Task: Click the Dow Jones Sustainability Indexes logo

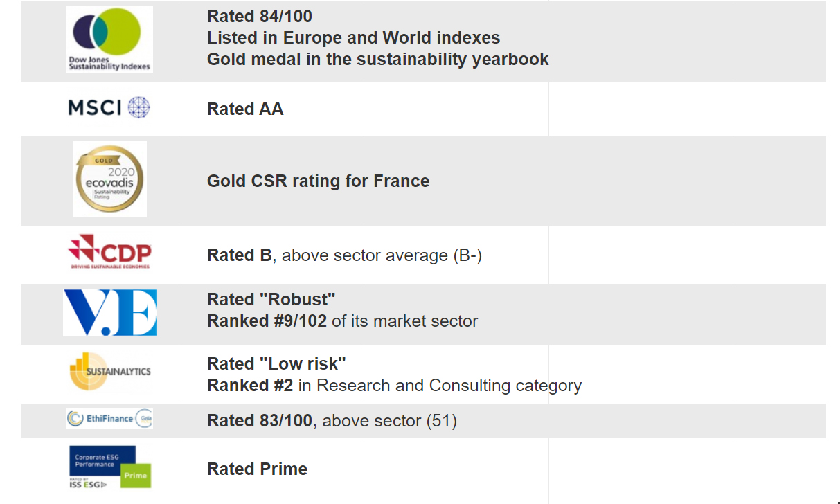Action: click(109, 39)
